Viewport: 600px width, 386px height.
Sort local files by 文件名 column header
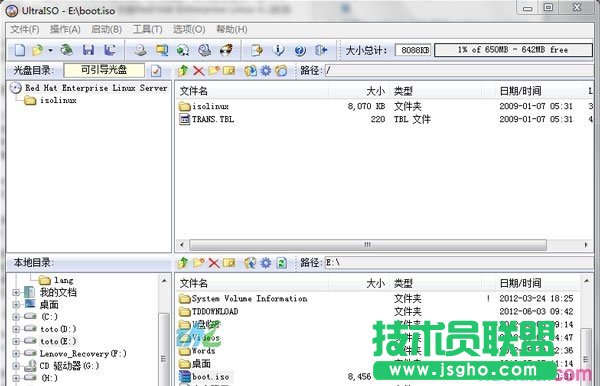(252, 283)
